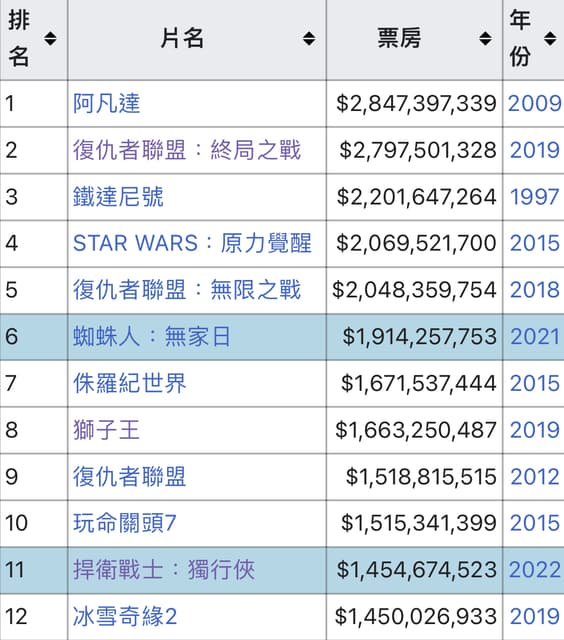564x640 pixels.
Task: Open the 鐵達尼號 film link
Action: click(118, 197)
